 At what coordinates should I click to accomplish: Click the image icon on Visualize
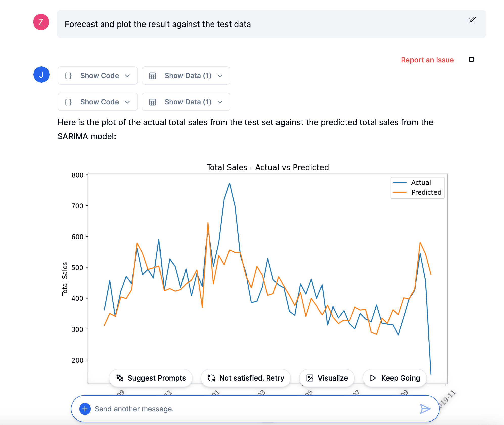[x=310, y=378]
